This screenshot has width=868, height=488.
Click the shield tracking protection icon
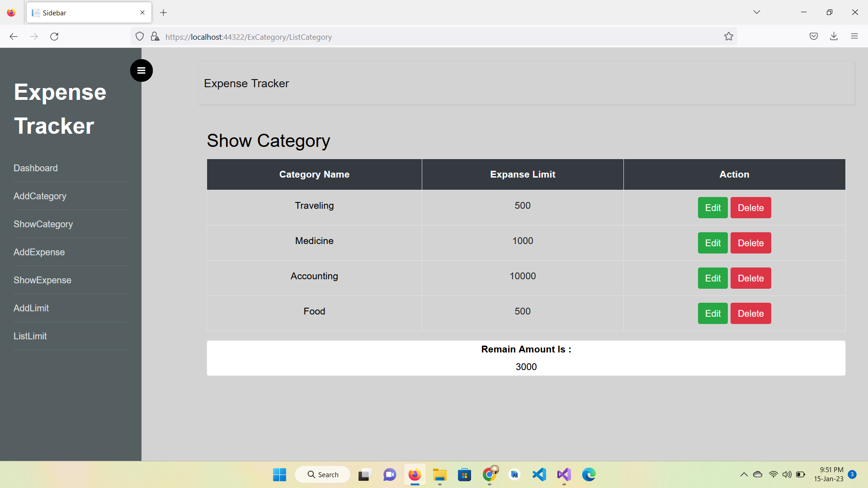139,36
